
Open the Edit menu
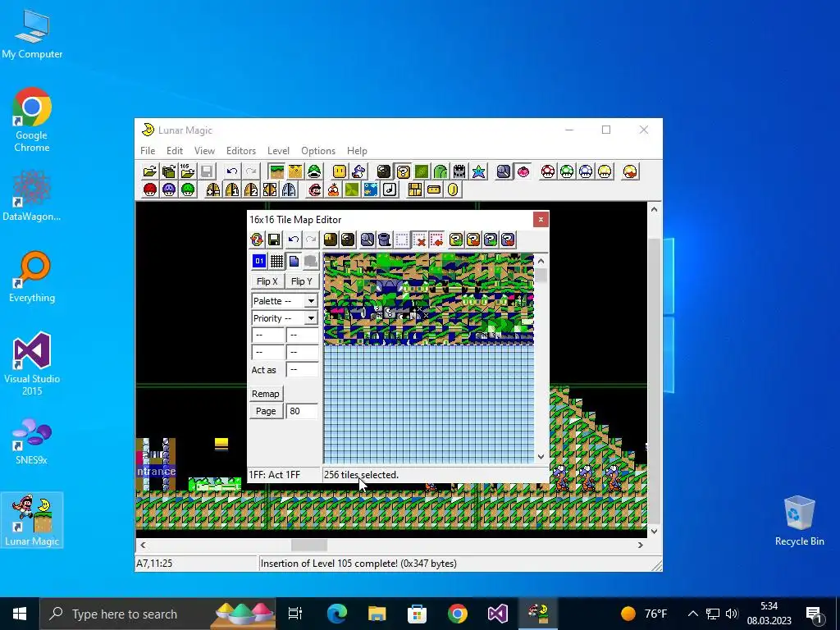[x=175, y=151]
